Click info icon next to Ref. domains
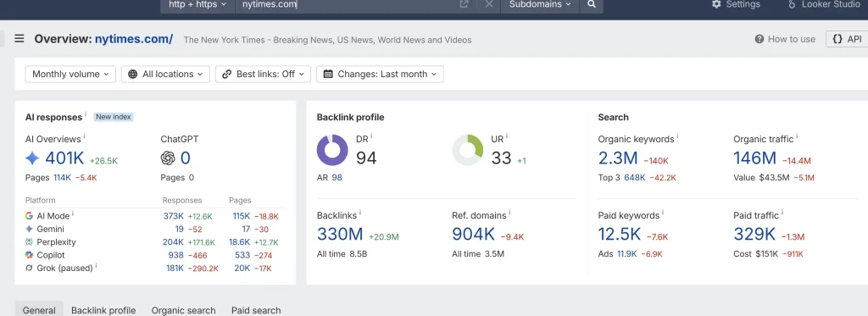This screenshot has height=316, width=868. 509,213
